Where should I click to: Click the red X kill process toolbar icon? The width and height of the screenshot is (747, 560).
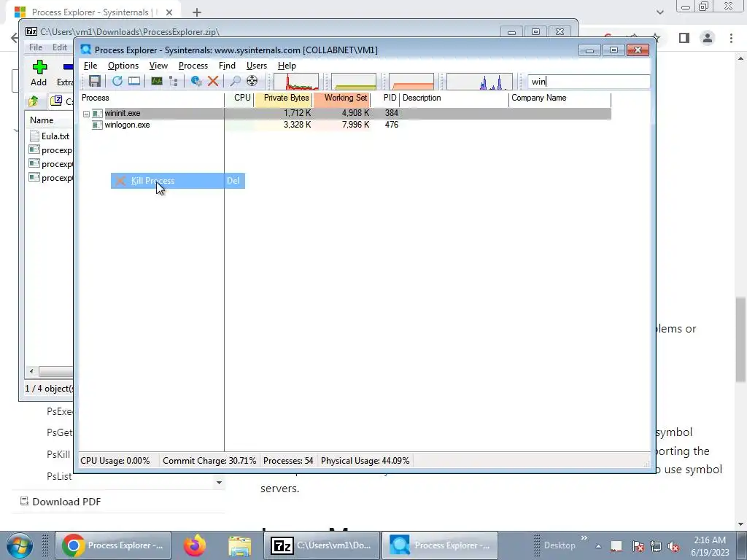click(x=213, y=81)
